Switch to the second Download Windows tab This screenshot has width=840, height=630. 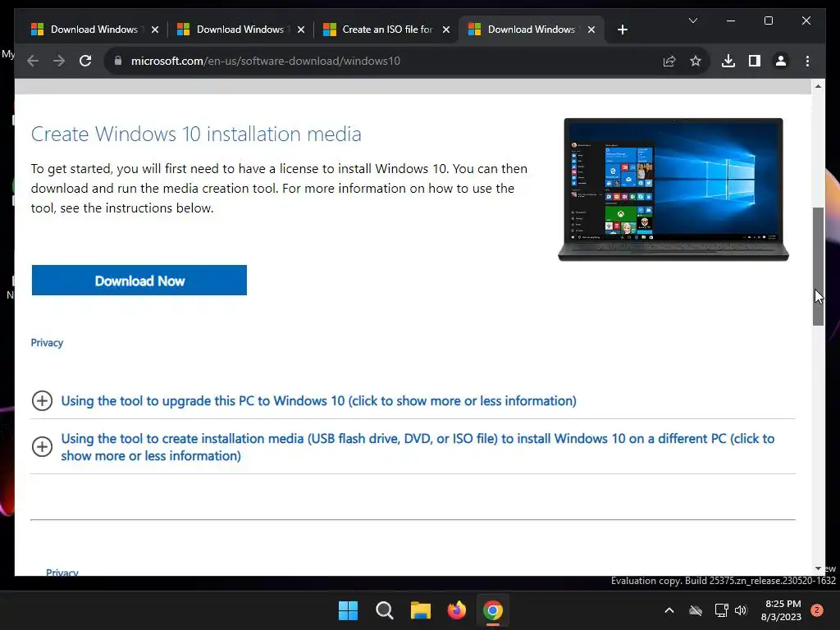(x=240, y=30)
